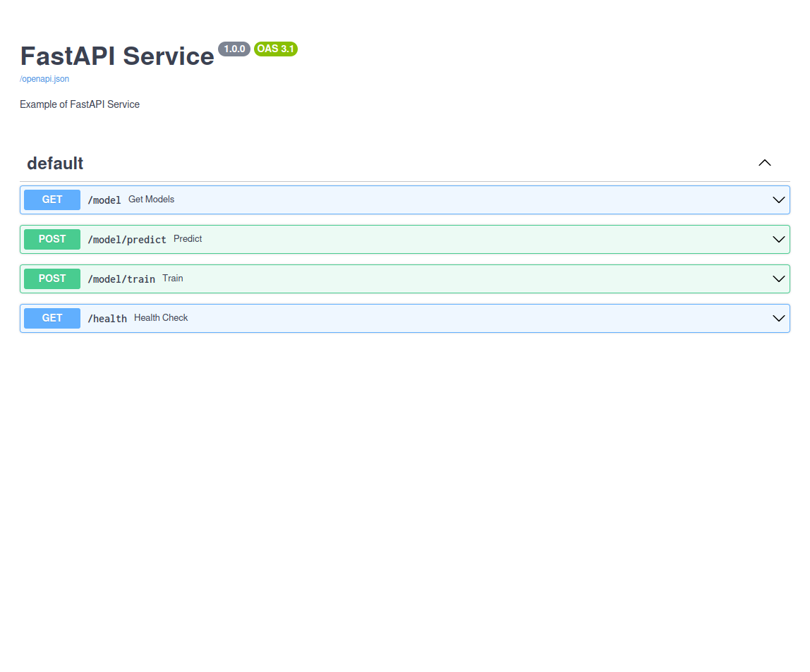The width and height of the screenshot is (810, 672).
Task: Expand the GET /model chevron arrow
Action: [x=778, y=200]
